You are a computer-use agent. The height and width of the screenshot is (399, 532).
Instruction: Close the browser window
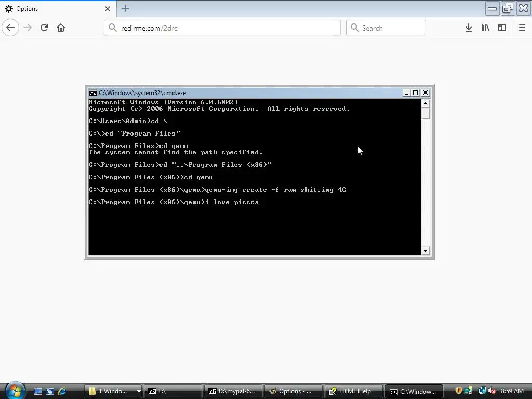(523, 8)
